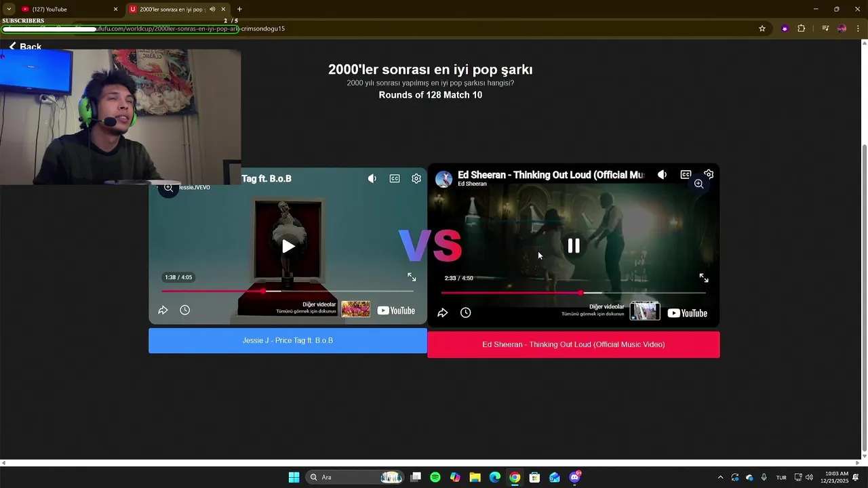Open more-videos thumbnail on Ed Sheeran player
This screenshot has width=868, height=488.
(645, 311)
